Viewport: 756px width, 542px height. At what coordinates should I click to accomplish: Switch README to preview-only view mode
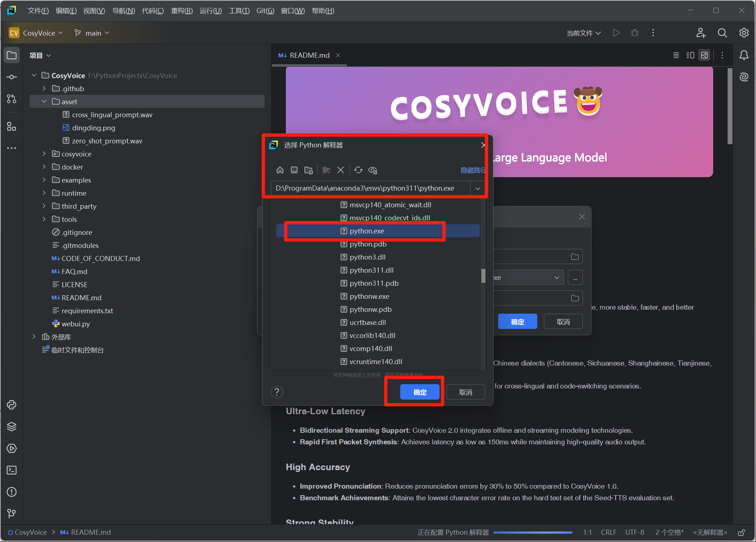tap(704, 55)
